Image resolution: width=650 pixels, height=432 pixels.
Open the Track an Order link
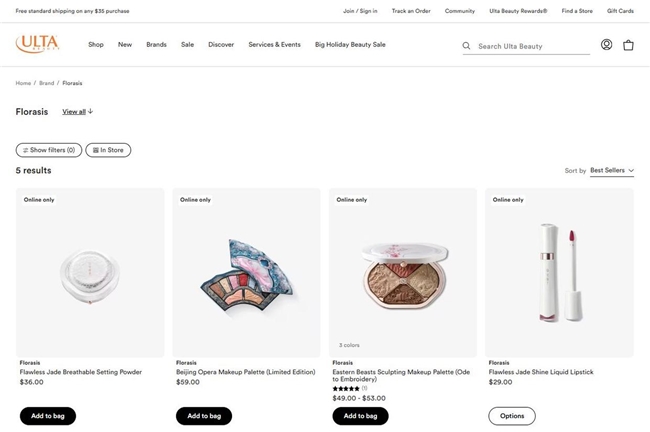[x=411, y=11]
